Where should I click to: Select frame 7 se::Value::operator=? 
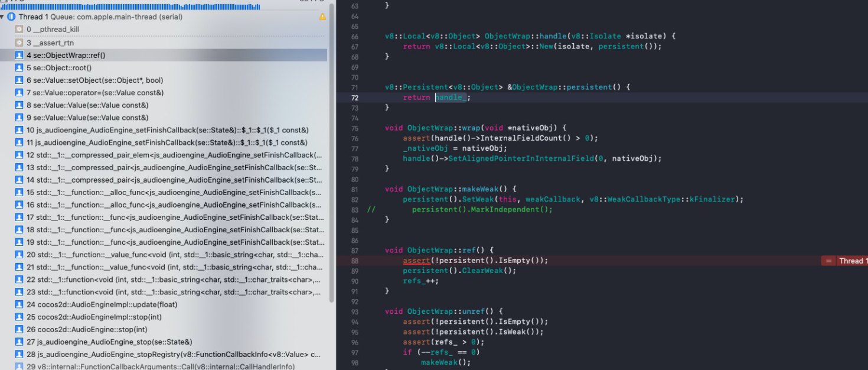click(164, 93)
